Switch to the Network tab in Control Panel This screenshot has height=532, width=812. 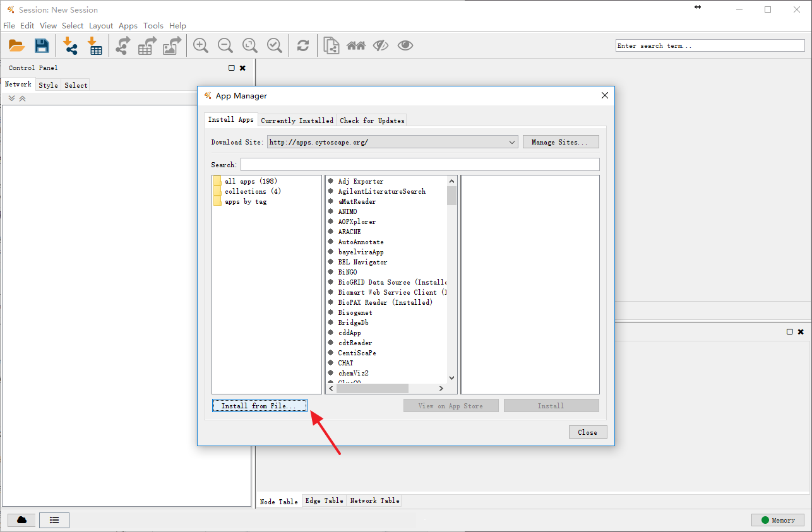click(18, 84)
